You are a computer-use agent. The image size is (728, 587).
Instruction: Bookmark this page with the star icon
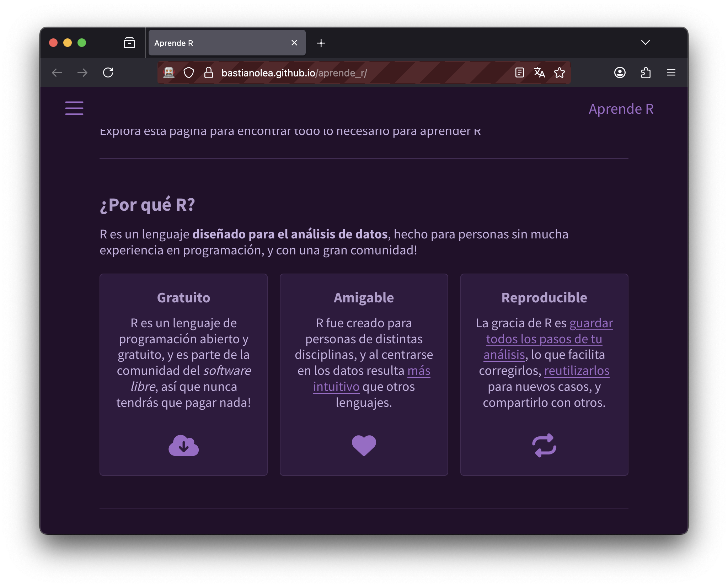point(559,73)
